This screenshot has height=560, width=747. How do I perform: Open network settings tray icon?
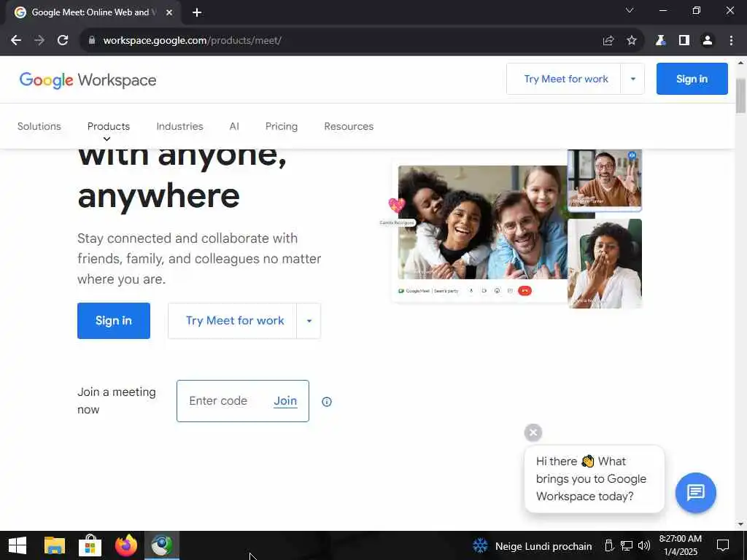627,545
